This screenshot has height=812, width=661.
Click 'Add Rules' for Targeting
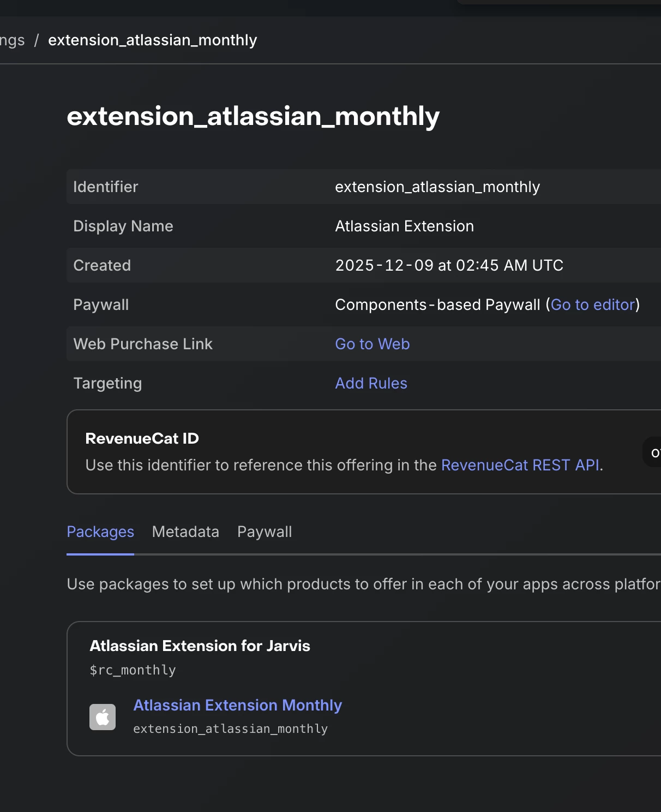click(371, 383)
